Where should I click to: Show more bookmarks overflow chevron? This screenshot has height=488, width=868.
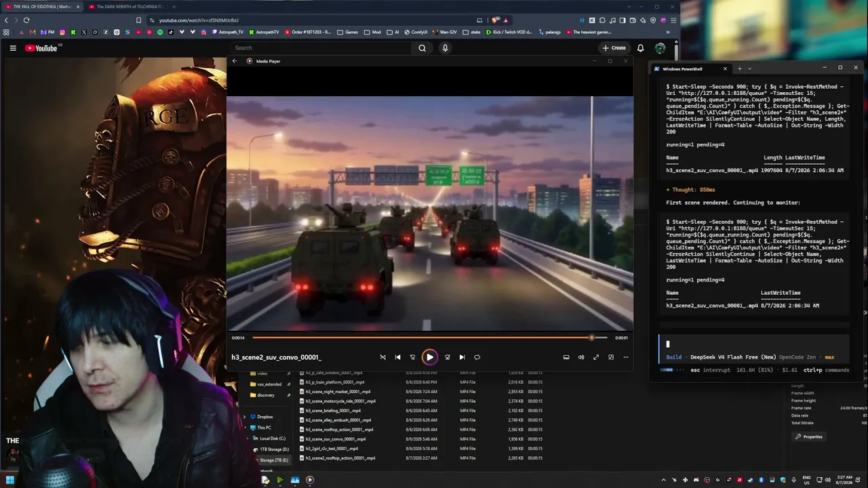point(668,32)
